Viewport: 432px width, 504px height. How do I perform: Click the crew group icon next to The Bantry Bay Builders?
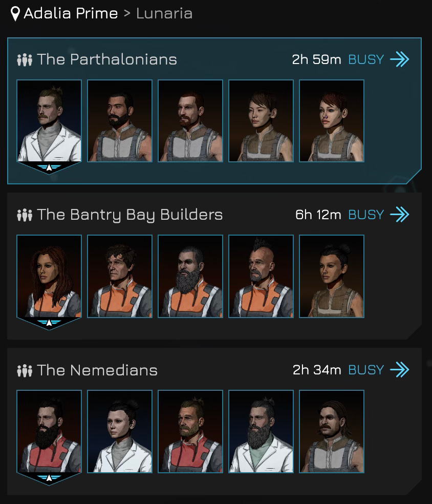[25, 215]
